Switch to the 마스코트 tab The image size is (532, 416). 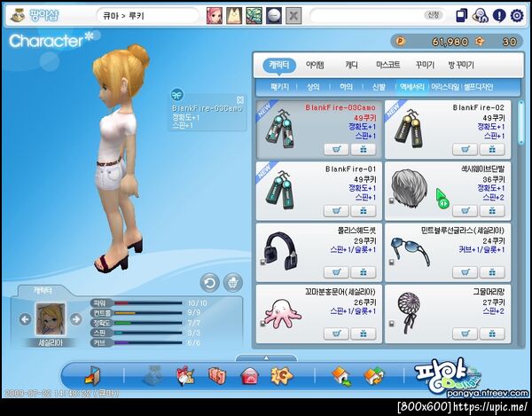[388, 65]
